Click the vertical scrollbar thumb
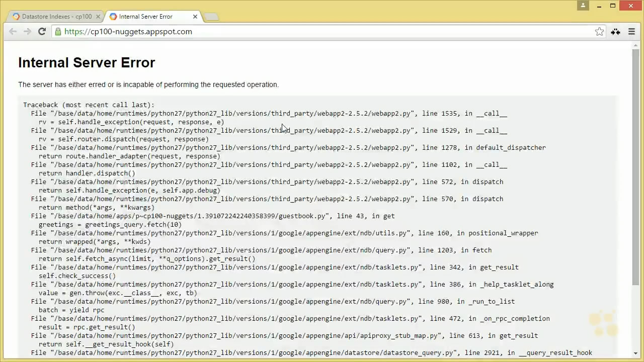The width and height of the screenshot is (644, 362). [636, 166]
